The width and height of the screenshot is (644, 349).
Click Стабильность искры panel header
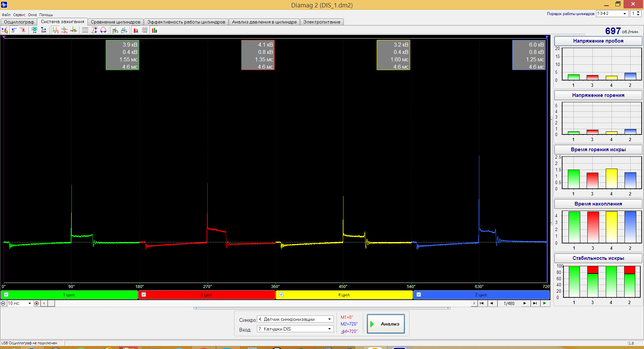pyautogui.click(x=598, y=258)
